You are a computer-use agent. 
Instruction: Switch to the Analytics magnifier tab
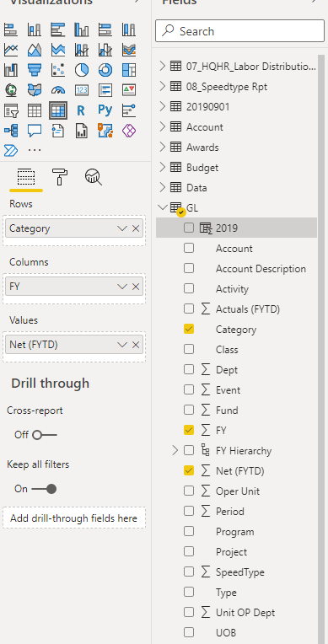point(94,177)
